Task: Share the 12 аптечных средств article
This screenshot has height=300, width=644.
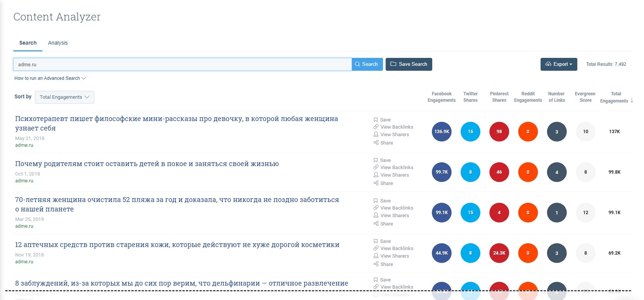Action: point(383,264)
